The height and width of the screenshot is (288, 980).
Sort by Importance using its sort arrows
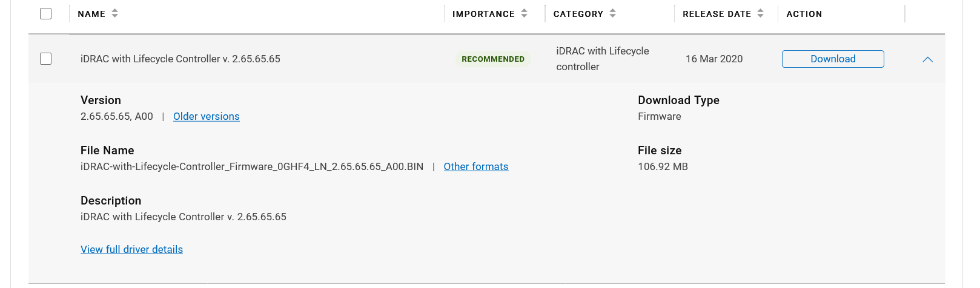tap(524, 13)
